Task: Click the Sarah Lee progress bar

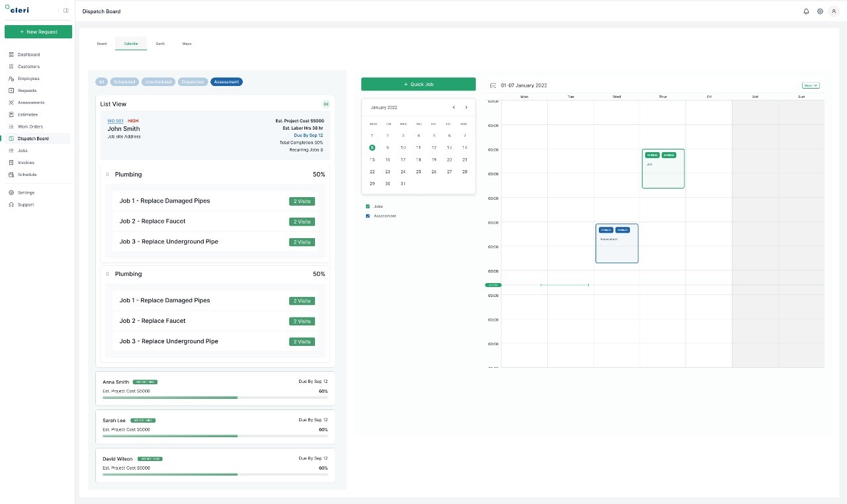Action: (215, 436)
